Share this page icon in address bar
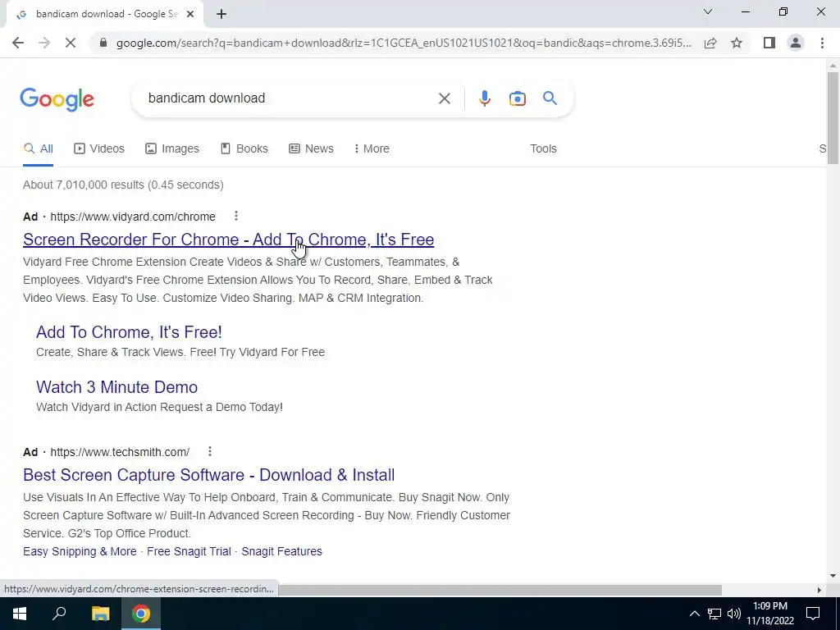Image resolution: width=840 pixels, height=630 pixels. (710, 43)
